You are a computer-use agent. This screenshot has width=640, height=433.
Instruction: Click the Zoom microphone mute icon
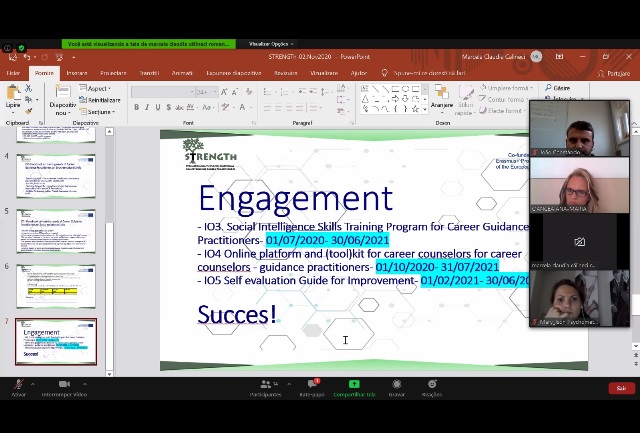[x=18, y=384]
